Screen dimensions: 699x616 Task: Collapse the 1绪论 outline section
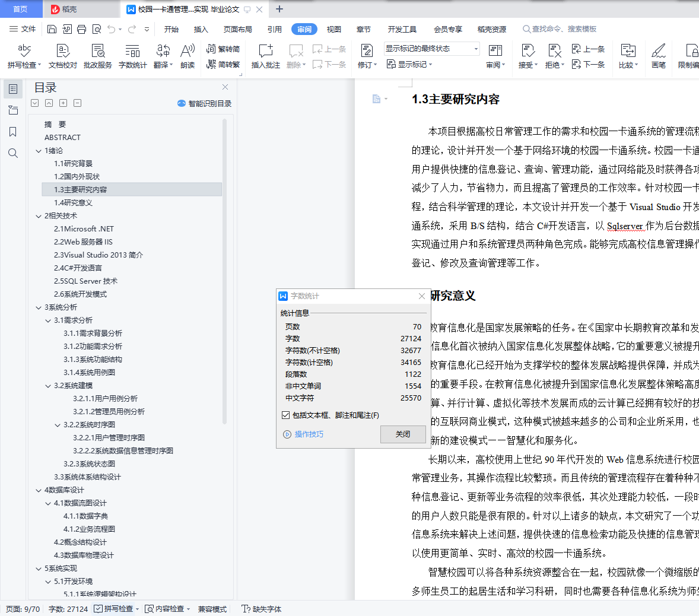(39, 151)
